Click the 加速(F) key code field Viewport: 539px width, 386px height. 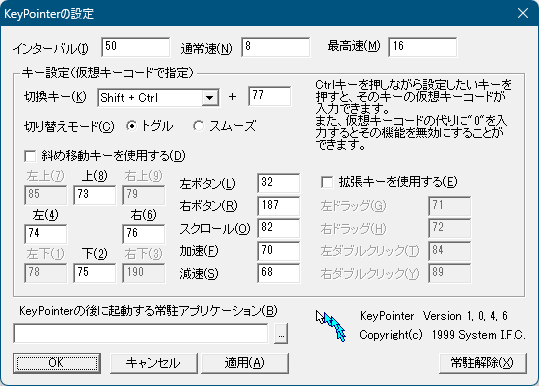click(278, 251)
